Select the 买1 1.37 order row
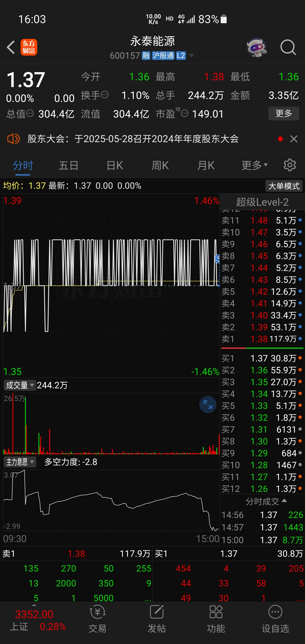 click(x=262, y=358)
